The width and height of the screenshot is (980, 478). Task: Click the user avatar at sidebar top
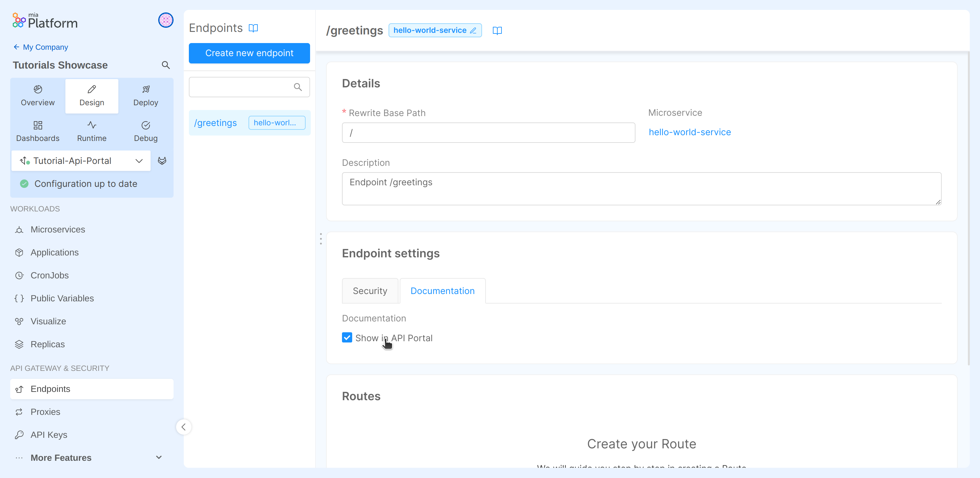click(x=166, y=20)
